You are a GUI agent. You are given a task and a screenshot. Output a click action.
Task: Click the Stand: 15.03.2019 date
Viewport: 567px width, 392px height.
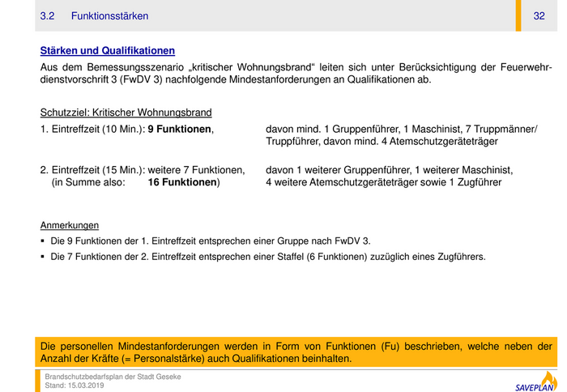tap(75, 386)
